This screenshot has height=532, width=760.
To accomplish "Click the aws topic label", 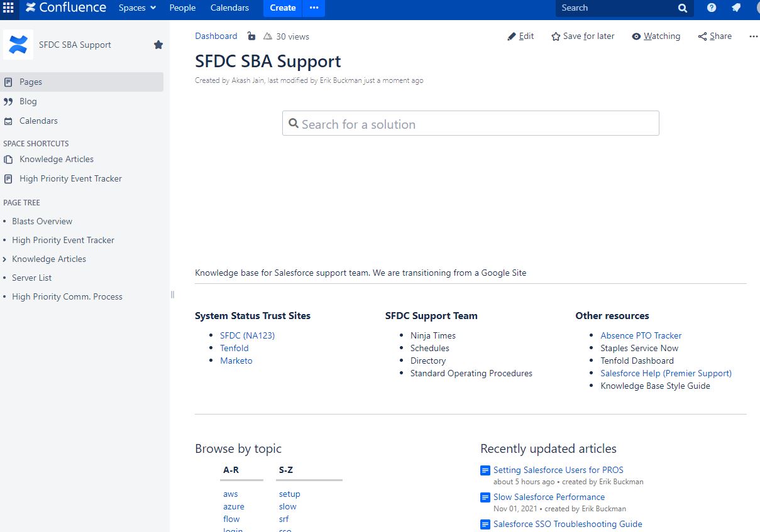I will coord(231,494).
